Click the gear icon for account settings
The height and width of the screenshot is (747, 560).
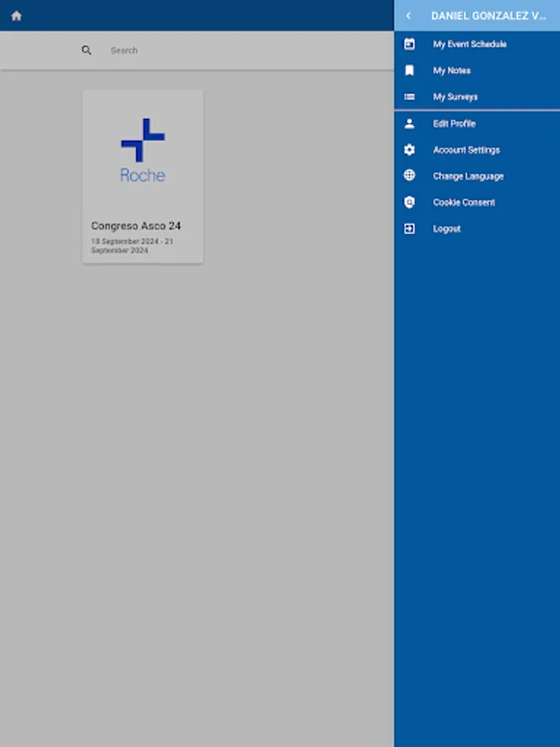tap(409, 149)
